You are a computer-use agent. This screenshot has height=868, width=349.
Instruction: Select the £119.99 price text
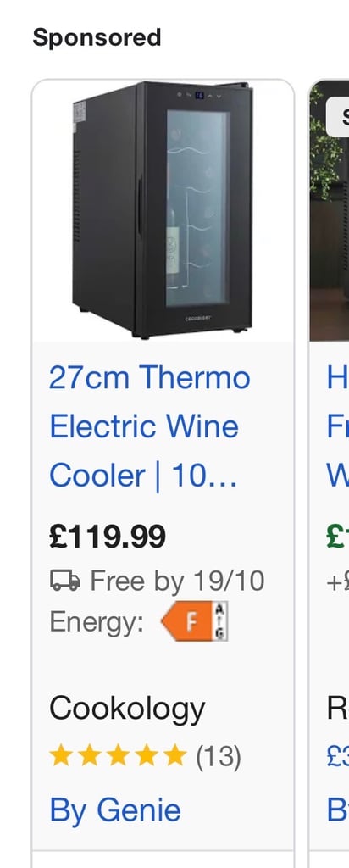tap(108, 537)
